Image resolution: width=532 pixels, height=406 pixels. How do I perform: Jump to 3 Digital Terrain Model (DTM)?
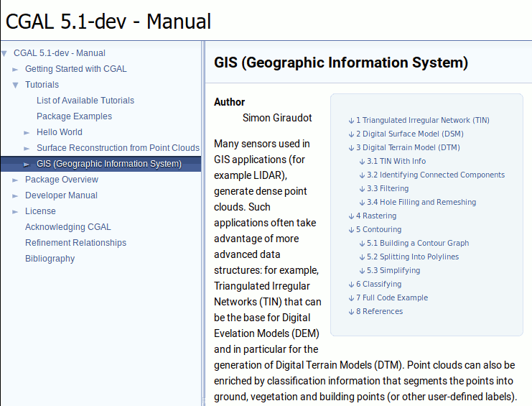(x=408, y=147)
